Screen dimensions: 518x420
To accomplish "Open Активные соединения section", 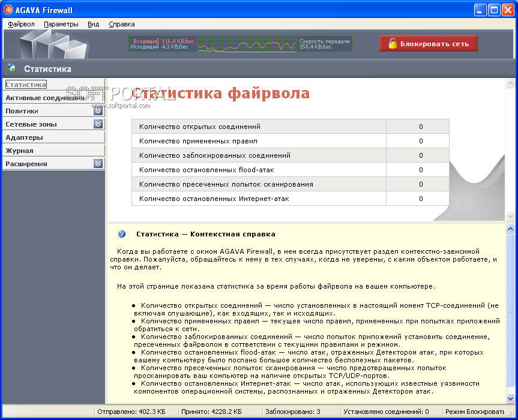I will (53, 98).
